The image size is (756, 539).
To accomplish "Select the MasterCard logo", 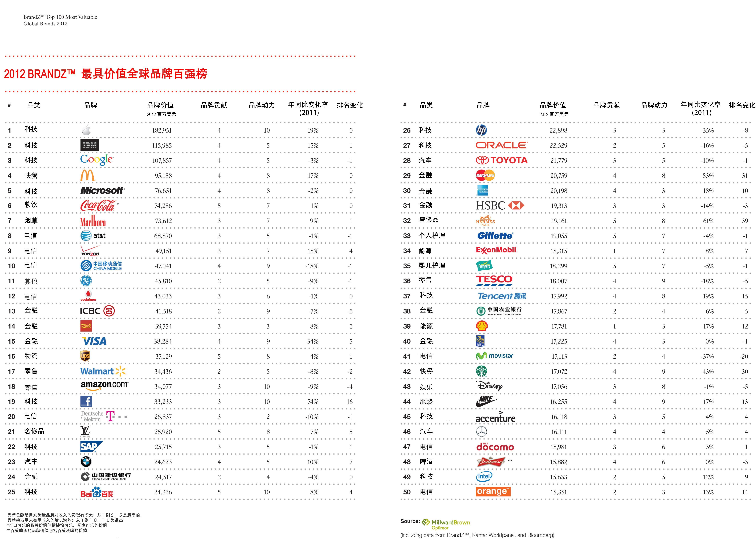I will click(x=485, y=175).
